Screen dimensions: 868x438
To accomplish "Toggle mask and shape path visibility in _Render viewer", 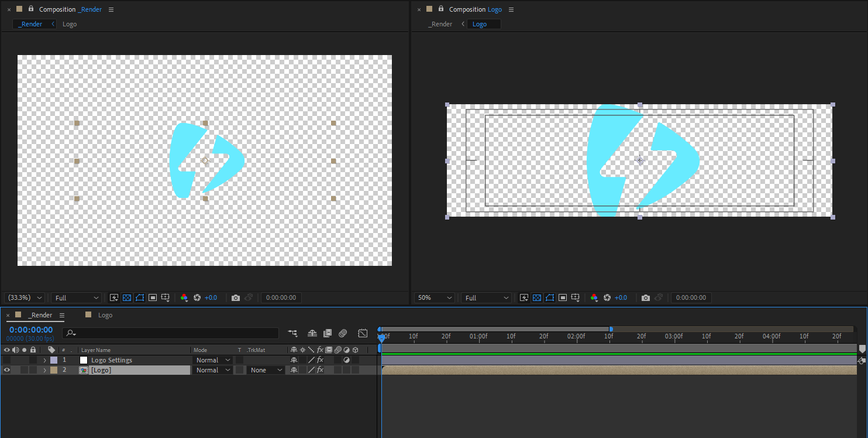I will point(140,297).
